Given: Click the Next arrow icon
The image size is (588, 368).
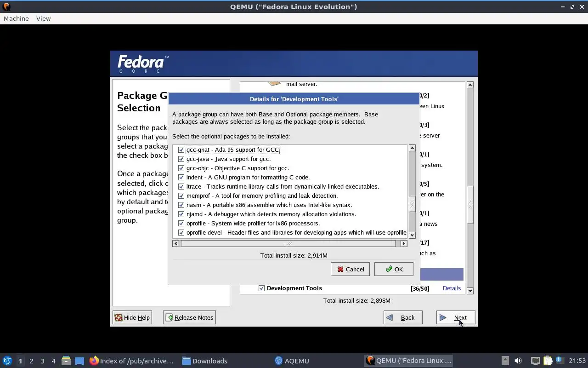Looking at the screenshot, I should click(x=443, y=317).
